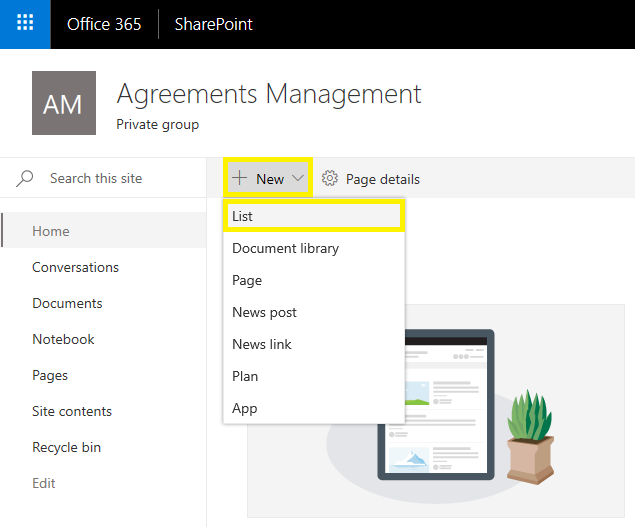Image resolution: width=635 pixels, height=527 pixels.
Task: Click the Edit navigation link
Action: 44,483
